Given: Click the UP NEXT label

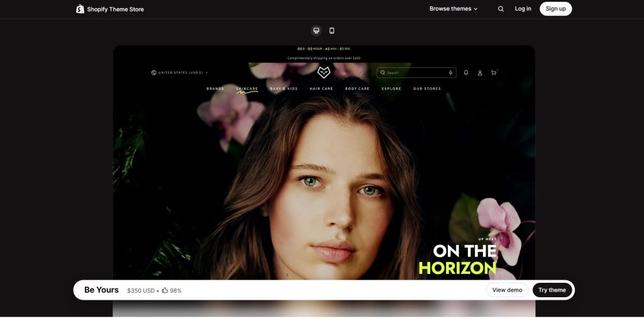Looking at the screenshot, I should [487, 239].
